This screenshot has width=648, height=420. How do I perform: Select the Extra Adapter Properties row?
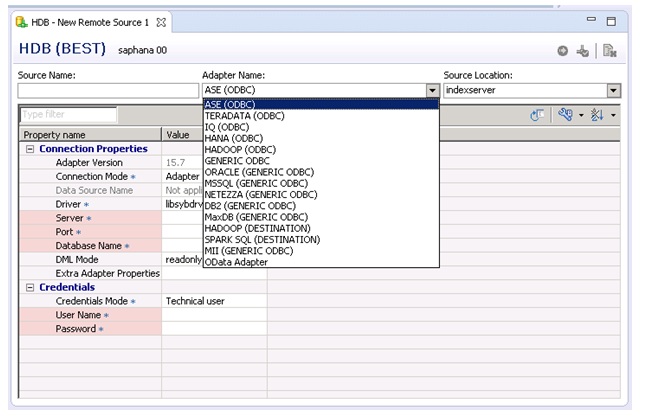90,274
